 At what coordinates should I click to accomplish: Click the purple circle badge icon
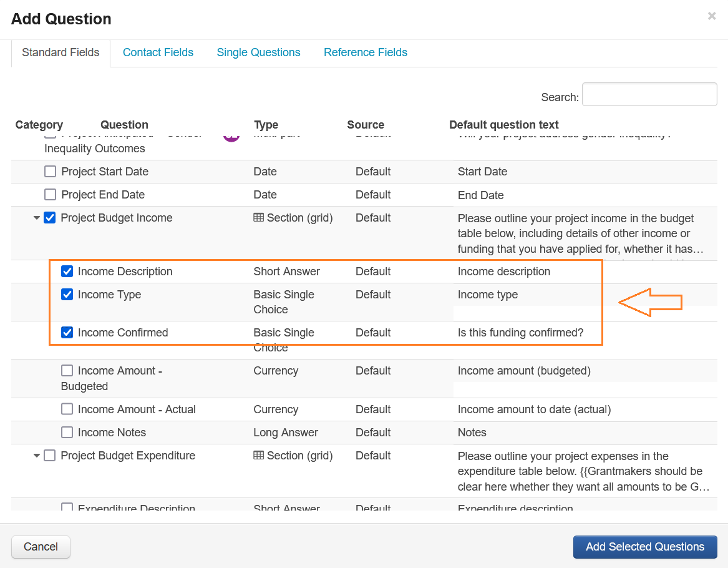coord(231,137)
